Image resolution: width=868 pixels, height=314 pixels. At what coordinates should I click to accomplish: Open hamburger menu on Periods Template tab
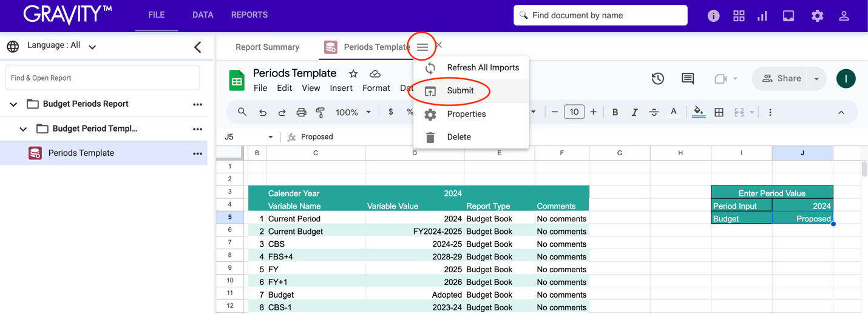point(422,47)
